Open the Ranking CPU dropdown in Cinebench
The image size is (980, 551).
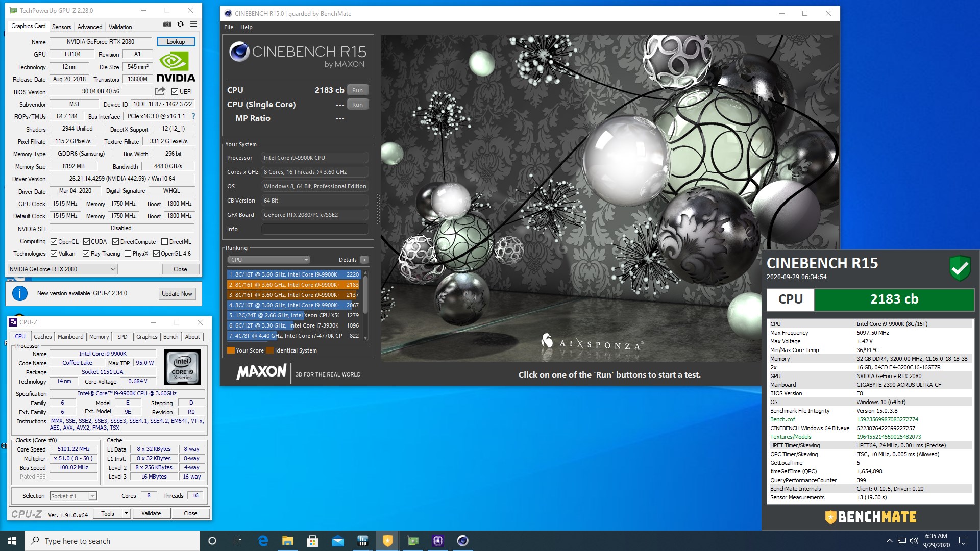point(269,260)
